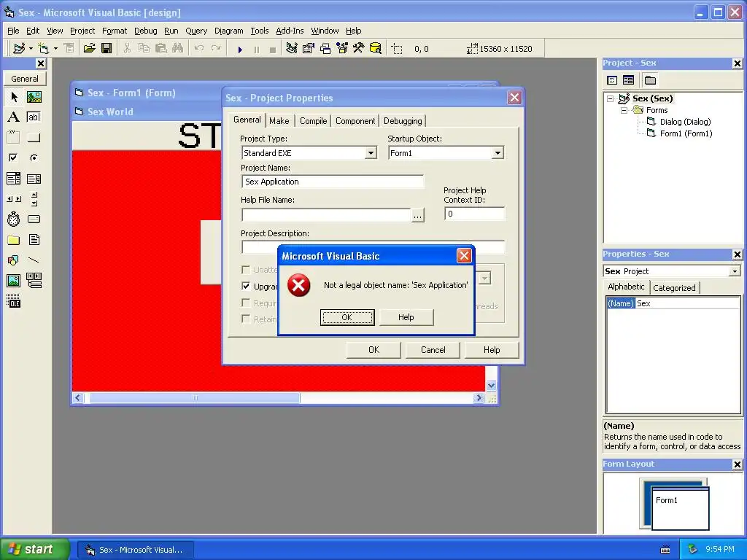Image resolution: width=747 pixels, height=560 pixels.
Task: Click Save Project toolbar icon
Action: tap(107, 49)
